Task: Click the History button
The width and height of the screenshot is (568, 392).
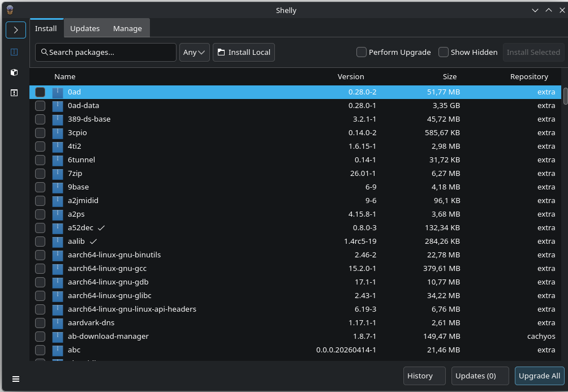Action: 424,376
